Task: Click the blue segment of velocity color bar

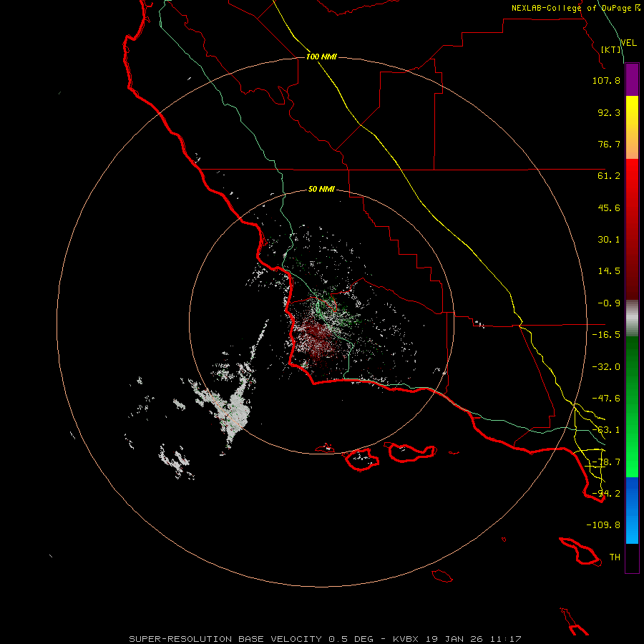Action: (x=632, y=510)
